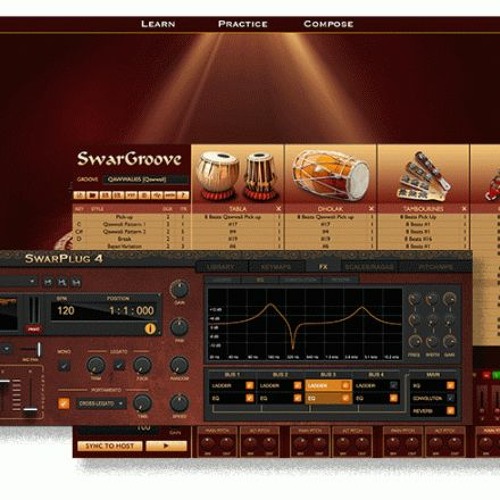Click the third preset navigation icon
This screenshot has height=500, width=500.
(76, 282)
